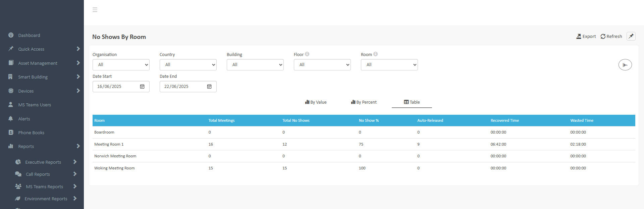
Task: Click the MS Teams Users person icon
Action: click(11, 105)
